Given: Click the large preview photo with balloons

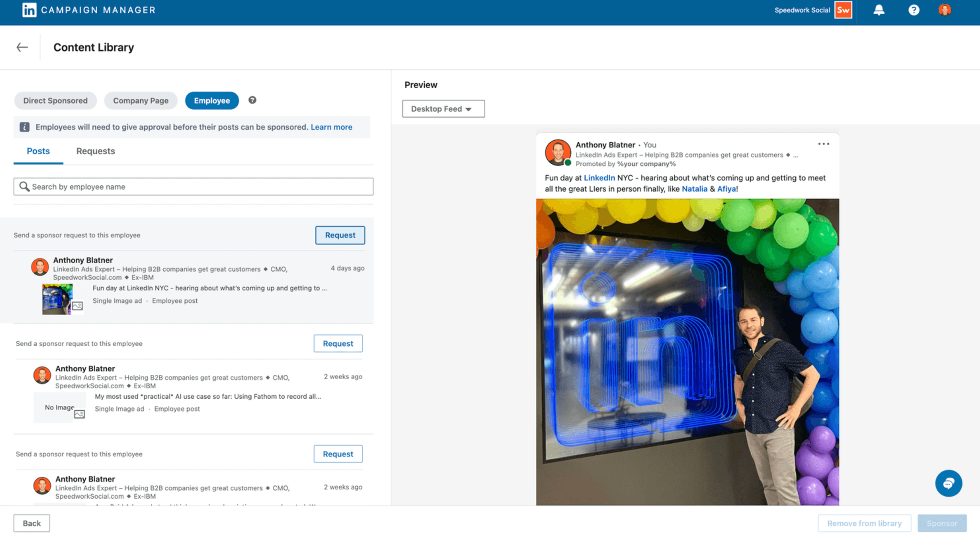Looking at the screenshot, I should coord(687,352).
